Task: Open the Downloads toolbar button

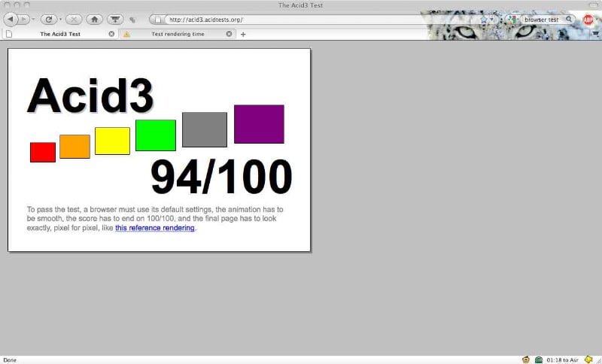Action: click(115, 20)
